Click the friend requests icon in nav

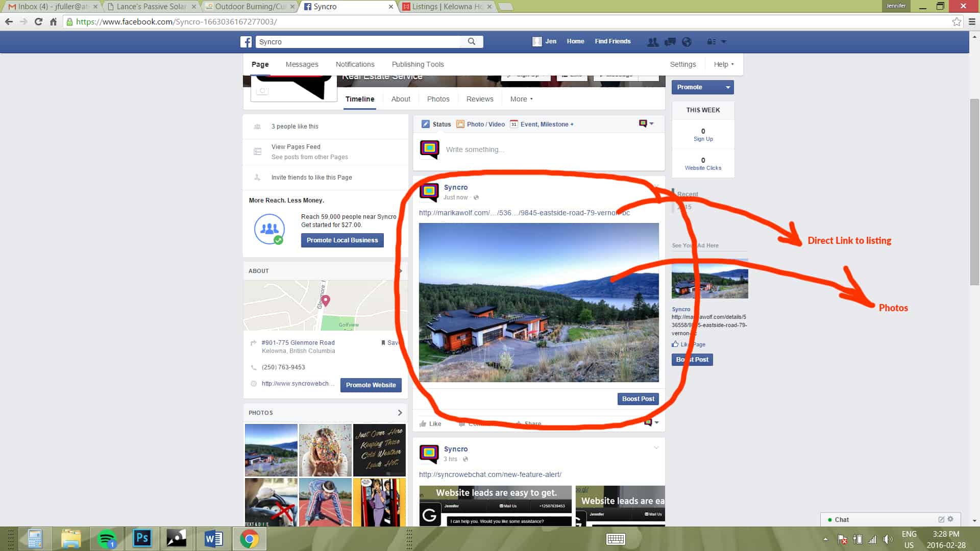651,42
